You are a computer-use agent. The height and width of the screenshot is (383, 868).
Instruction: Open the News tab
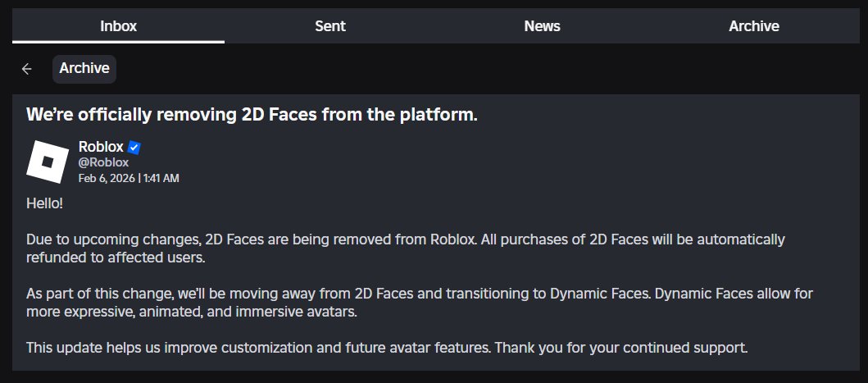[x=542, y=26]
